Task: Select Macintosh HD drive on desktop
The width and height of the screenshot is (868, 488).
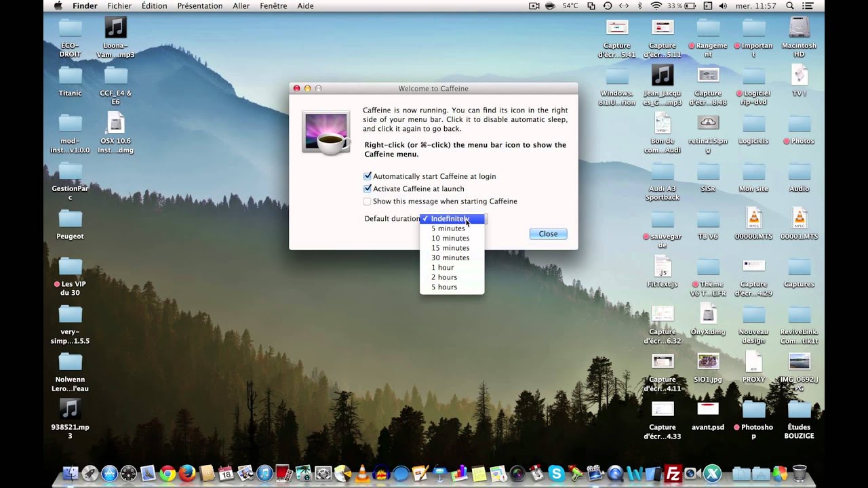Action: pyautogui.click(x=799, y=37)
